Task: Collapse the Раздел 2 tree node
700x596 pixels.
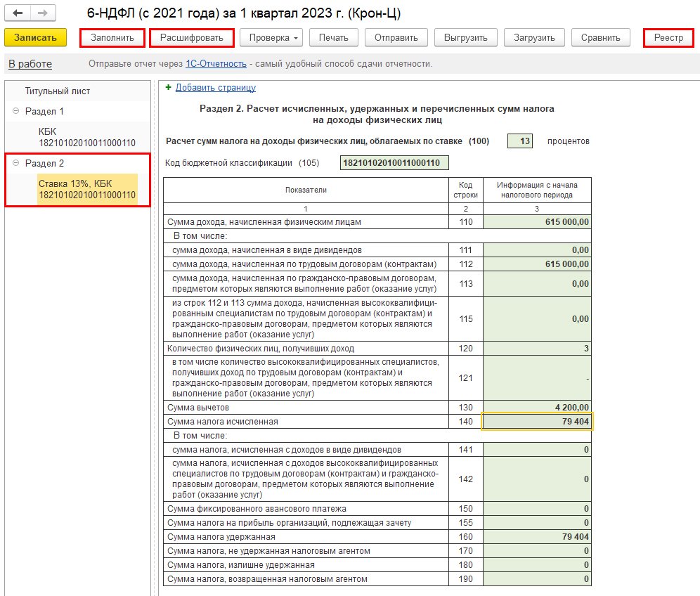Action: point(16,163)
